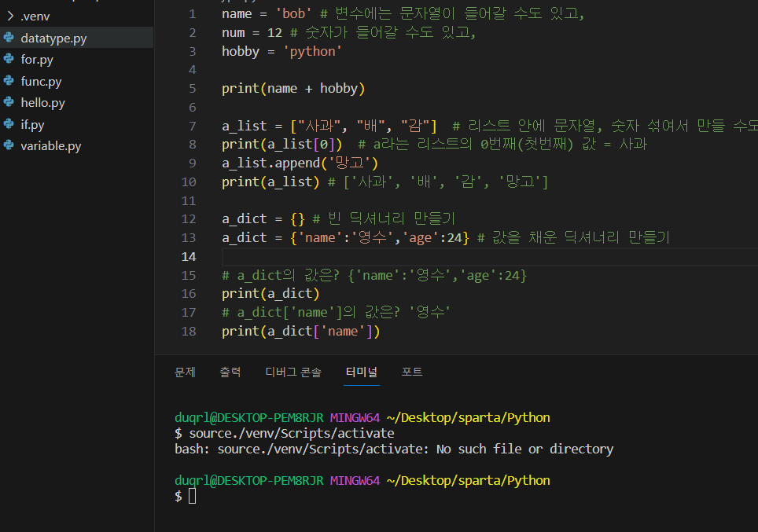Click line number 1 in the gutter
Screen dimensions: 758x532
pyautogui.click(x=193, y=14)
